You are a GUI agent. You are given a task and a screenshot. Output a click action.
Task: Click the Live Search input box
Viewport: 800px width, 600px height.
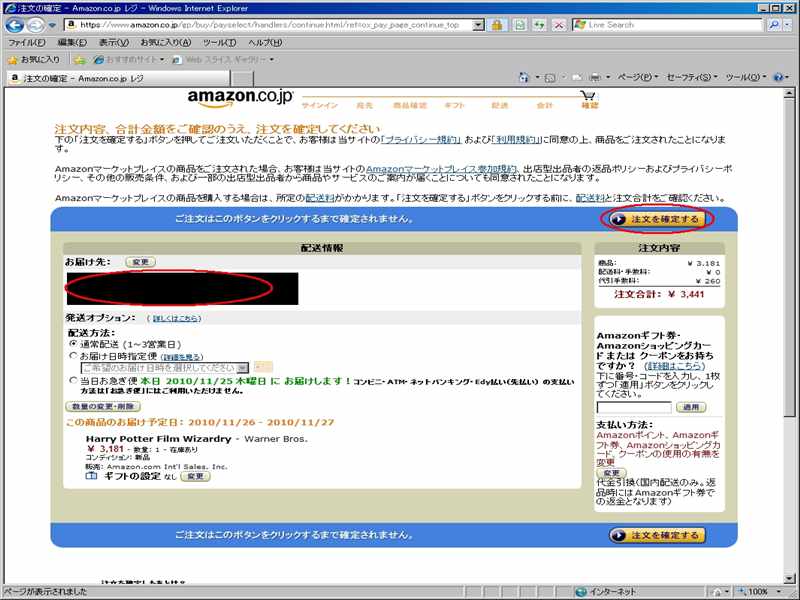669,24
